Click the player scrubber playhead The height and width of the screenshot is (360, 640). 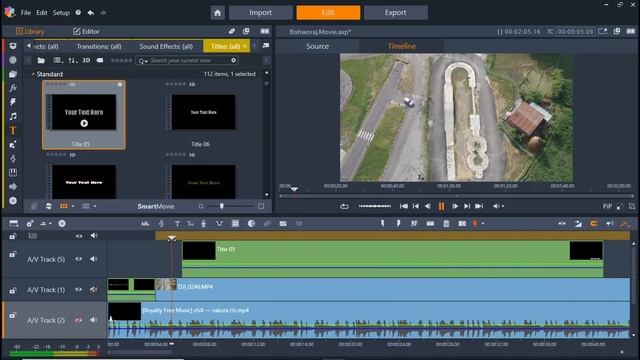coord(294,189)
